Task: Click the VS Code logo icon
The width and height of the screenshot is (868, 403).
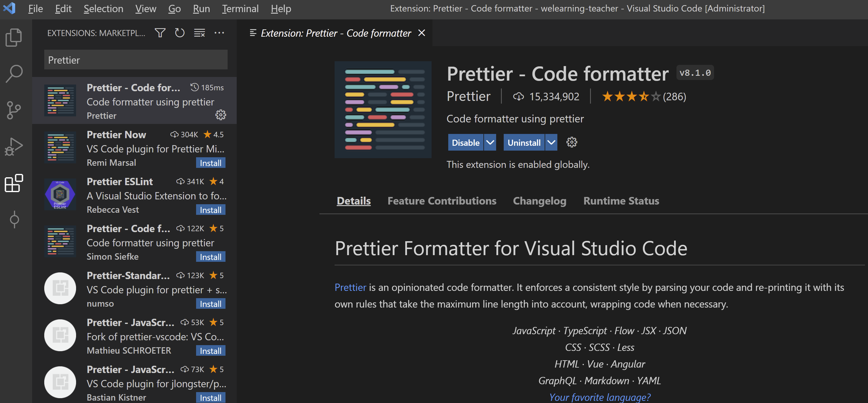Action: tap(9, 8)
